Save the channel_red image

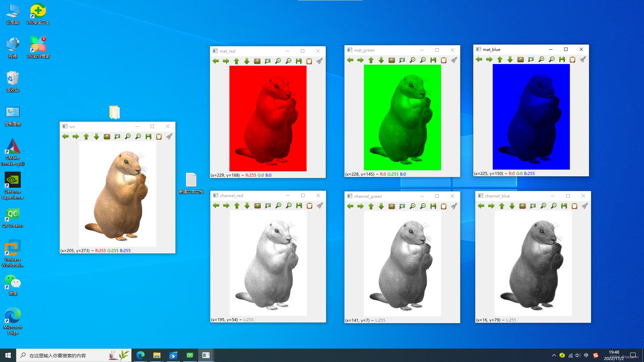(x=299, y=205)
